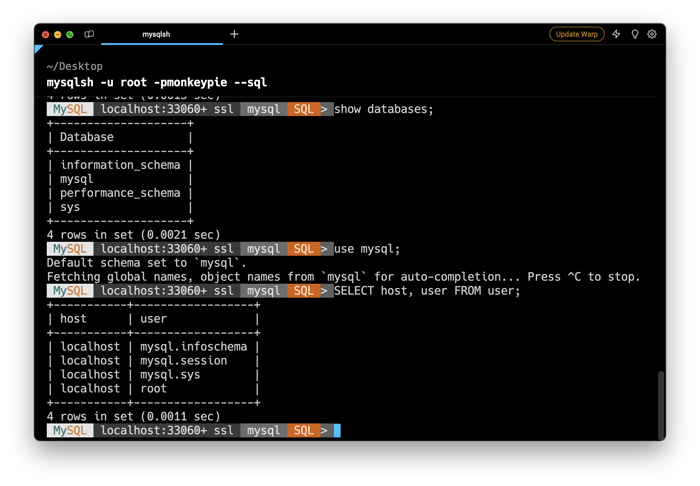Click 'SELECT host, user FROM user;' command

[427, 291]
